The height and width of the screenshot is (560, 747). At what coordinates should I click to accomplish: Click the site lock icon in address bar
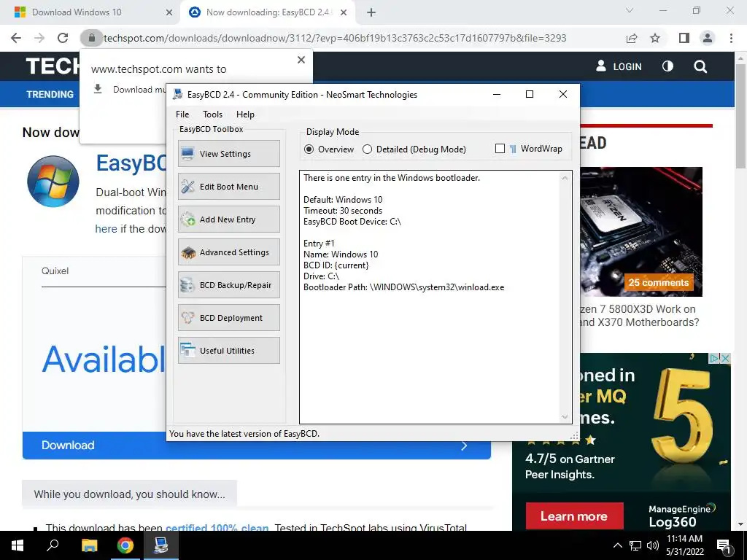[91, 38]
